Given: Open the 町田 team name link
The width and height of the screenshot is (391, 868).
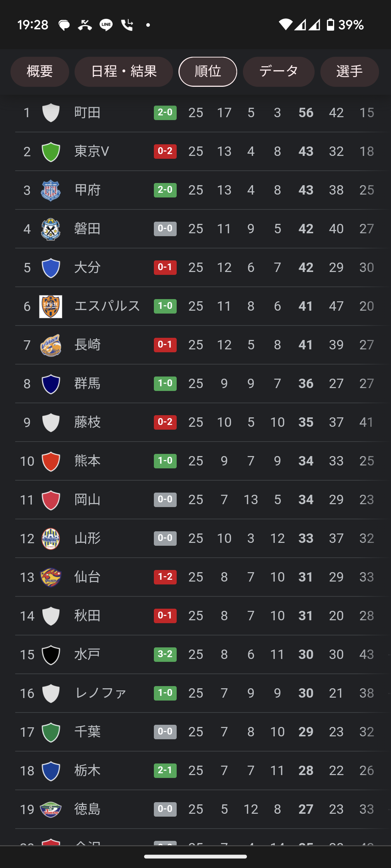Looking at the screenshot, I should (87, 112).
